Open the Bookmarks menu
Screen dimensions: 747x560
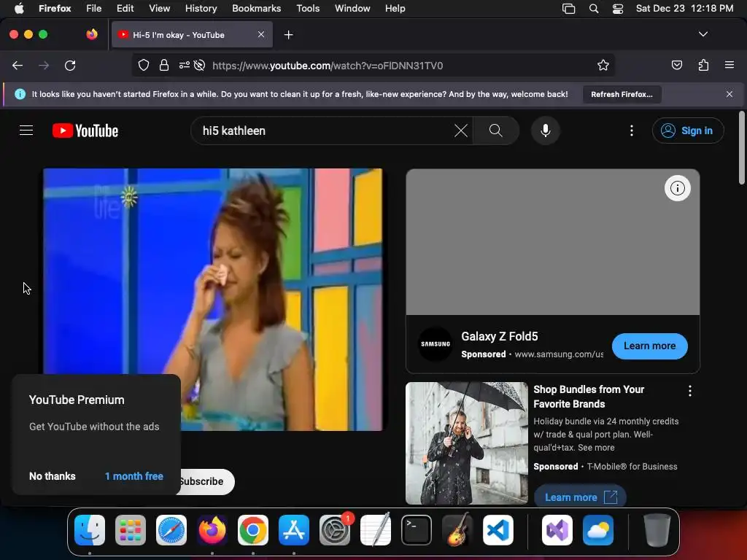pyautogui.click(x=256, y=8)
